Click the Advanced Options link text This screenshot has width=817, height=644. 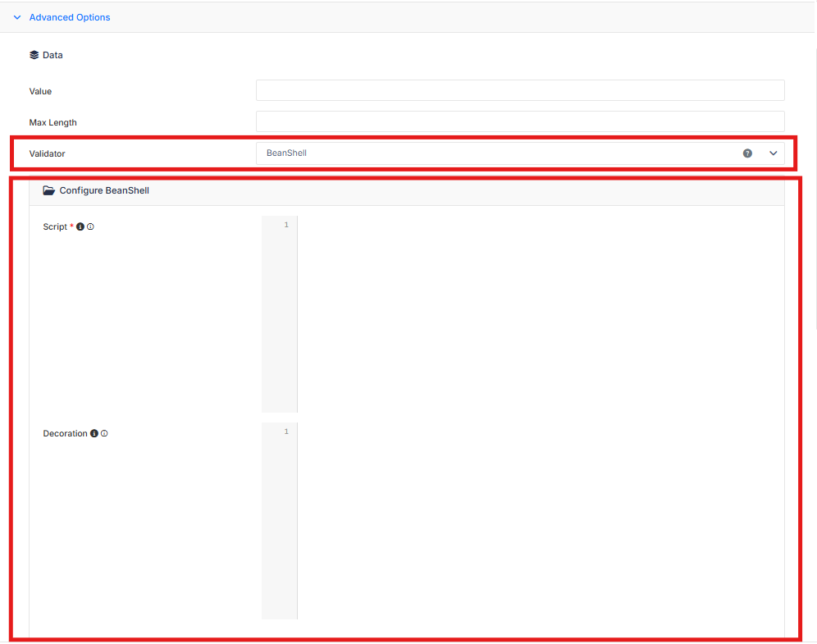click(x=69, y=17)
